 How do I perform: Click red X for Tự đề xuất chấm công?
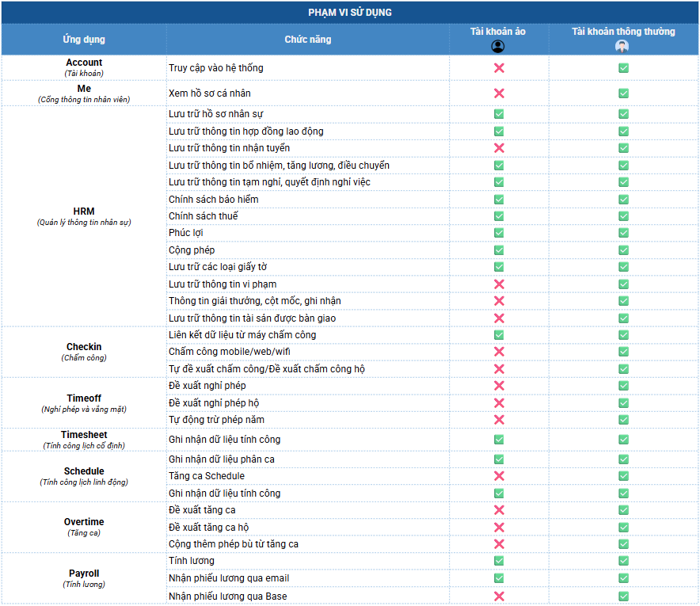click(x=499, y=369)
